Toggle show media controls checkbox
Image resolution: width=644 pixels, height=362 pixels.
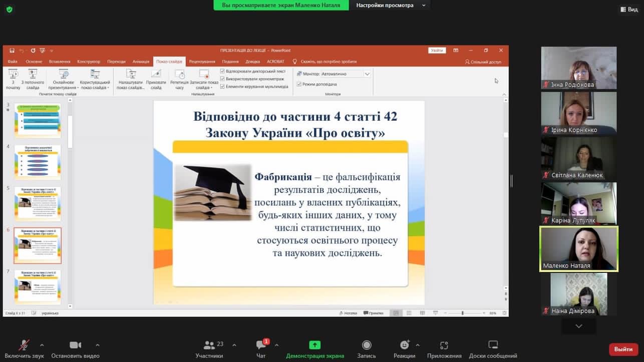point(222,86)
